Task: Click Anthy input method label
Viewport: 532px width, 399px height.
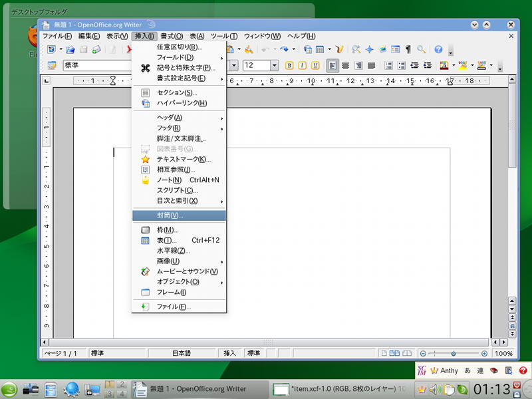Action: [x=449, y=371]
